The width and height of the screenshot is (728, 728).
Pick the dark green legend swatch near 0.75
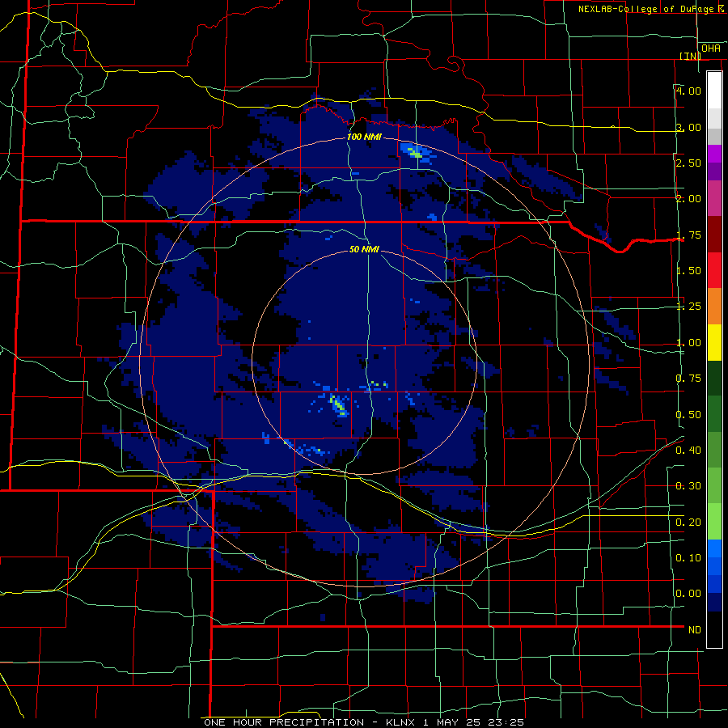coord(714,378)
